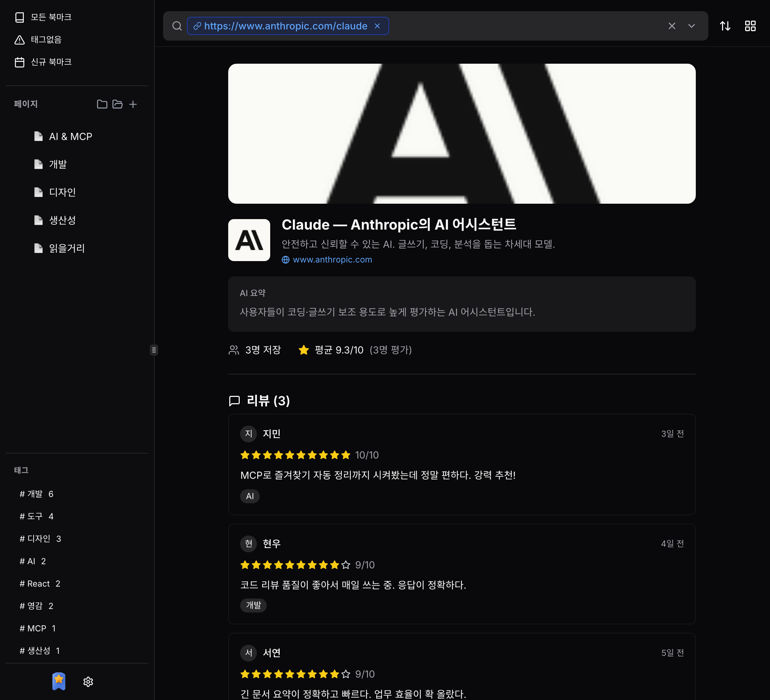
Task: Filter by the # 영감 tag
Action: point(37,605)
